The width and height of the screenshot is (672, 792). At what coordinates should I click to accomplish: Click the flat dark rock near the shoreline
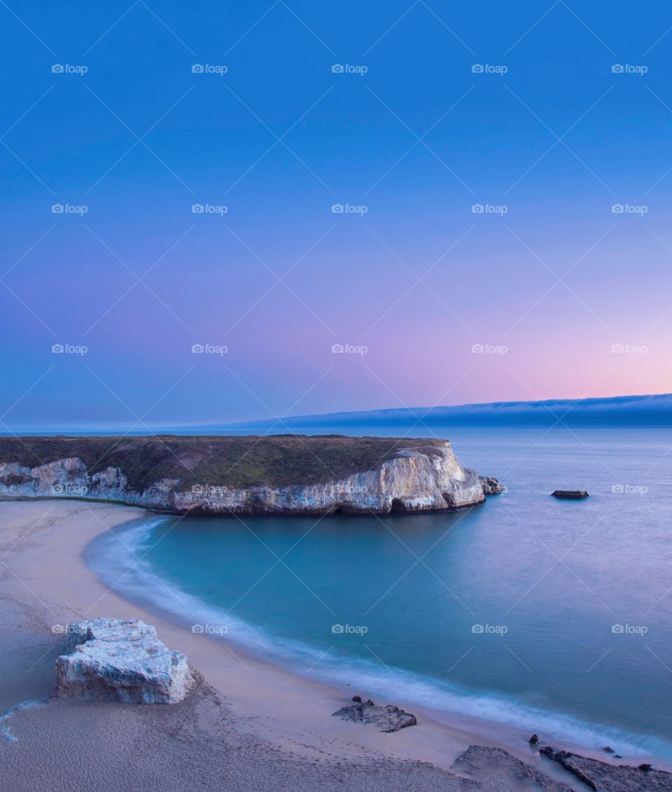click(375, 714)
